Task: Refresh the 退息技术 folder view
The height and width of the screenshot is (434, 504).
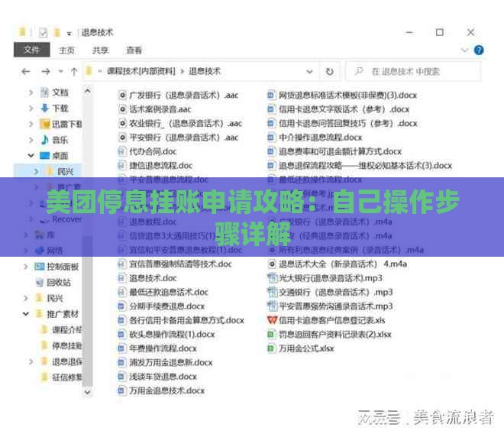Action: 329,71
